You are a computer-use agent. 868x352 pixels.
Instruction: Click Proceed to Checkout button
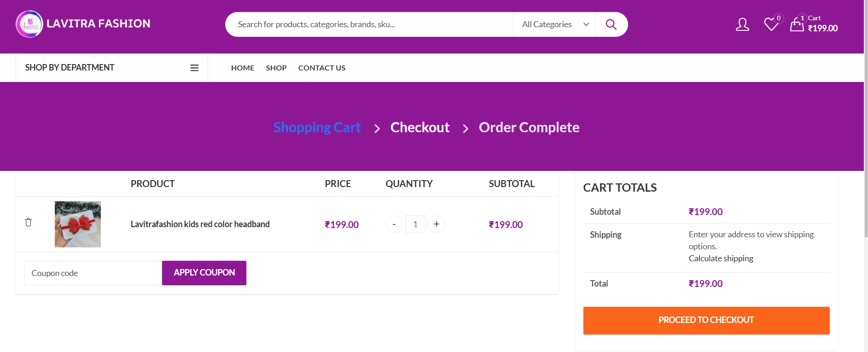point(706,320)
